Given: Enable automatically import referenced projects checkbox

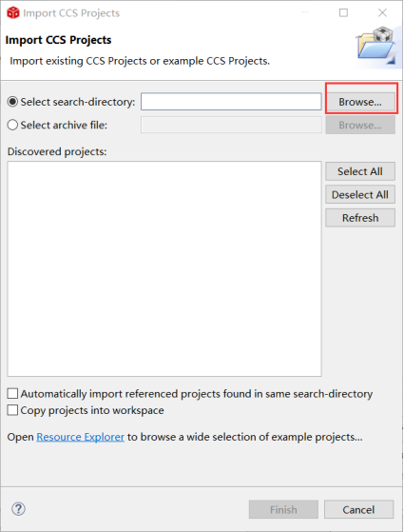Looking at the screenshot, I should pos(12,394).
